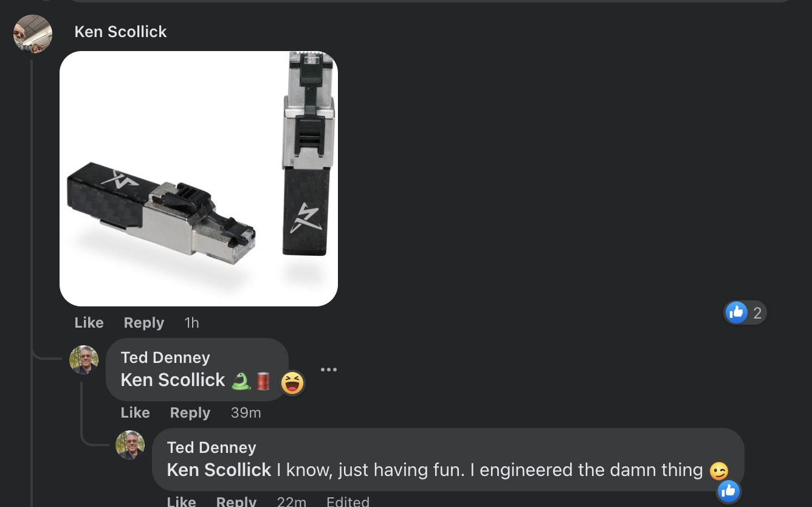View edit history via the Edited label
Screen dimensions: 812x507
[x=348, y=502]
